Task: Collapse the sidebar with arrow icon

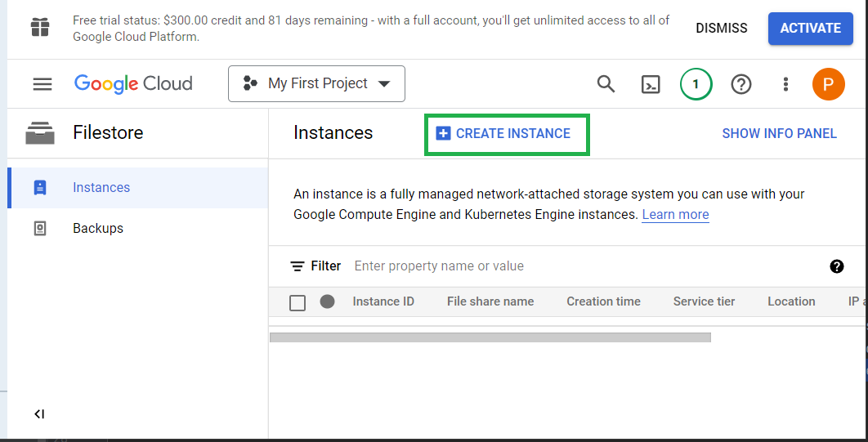Action: pyautogui.click(x=39, y=413)
